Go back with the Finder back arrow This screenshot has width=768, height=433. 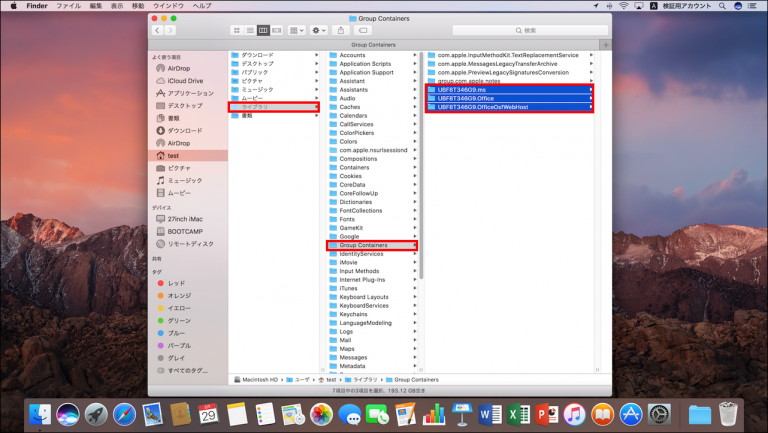pos(157,30)
